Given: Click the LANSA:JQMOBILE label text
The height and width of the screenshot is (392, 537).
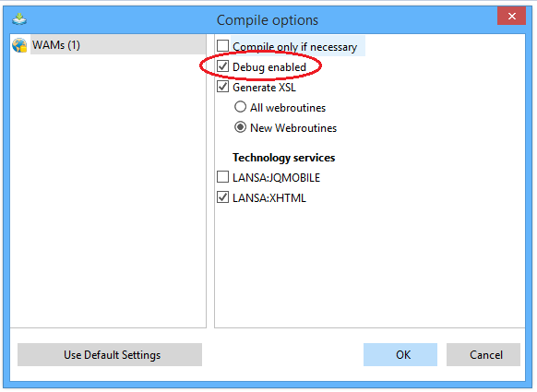Looking at the screenshot, I should pos(276,178).
